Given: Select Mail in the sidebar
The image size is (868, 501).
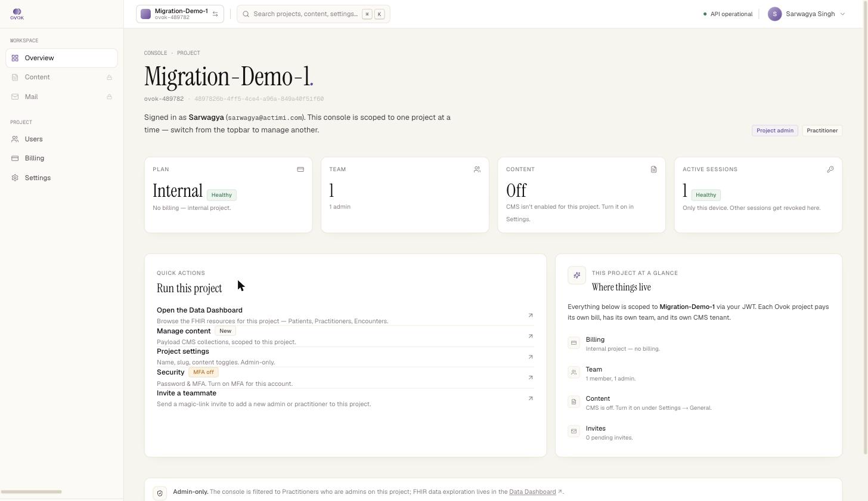Looking at the screenshot, I should point(62,97).
